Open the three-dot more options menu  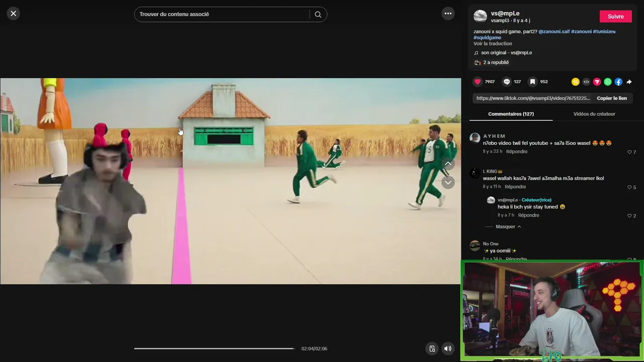(448, 14)
